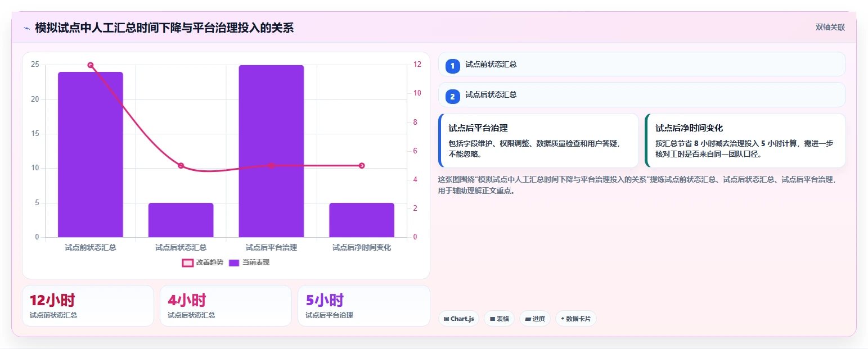
Task: Click the star icon in 数据卡片 tag
Action: point(563,319)
